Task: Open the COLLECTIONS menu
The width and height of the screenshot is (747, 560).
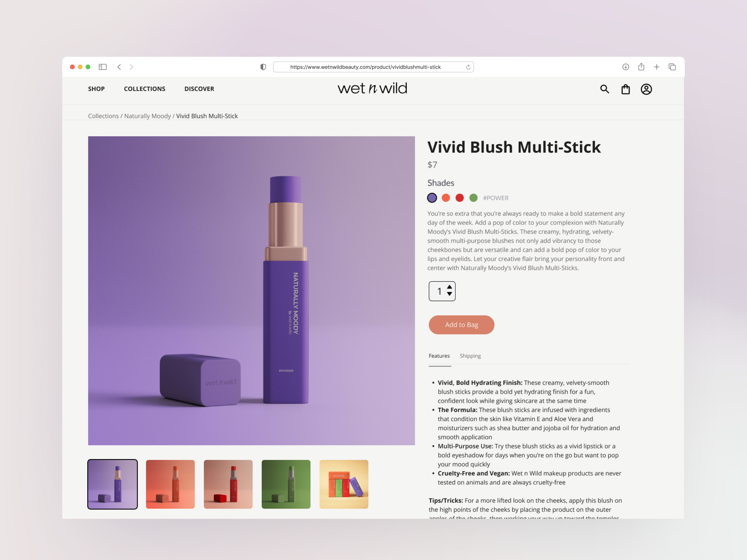Action: pos(145,89)
